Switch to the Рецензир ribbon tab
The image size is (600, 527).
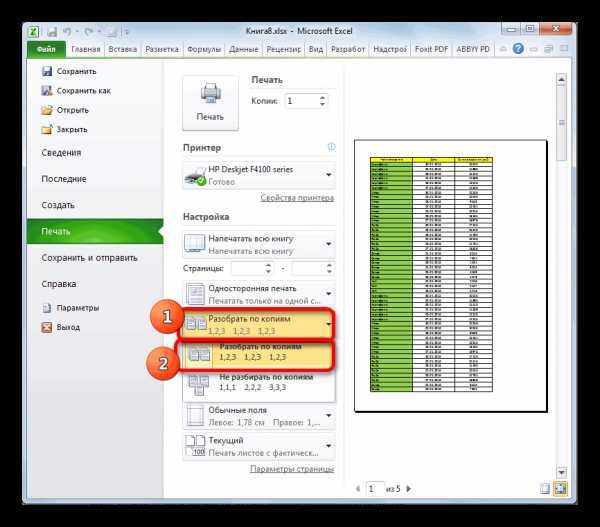click(284, 49)
